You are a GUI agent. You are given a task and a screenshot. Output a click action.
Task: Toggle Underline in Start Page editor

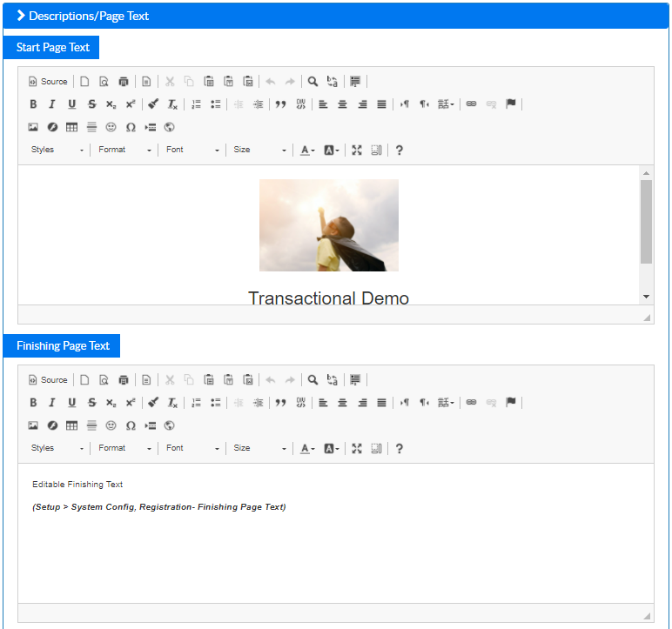tap(72, 104)
